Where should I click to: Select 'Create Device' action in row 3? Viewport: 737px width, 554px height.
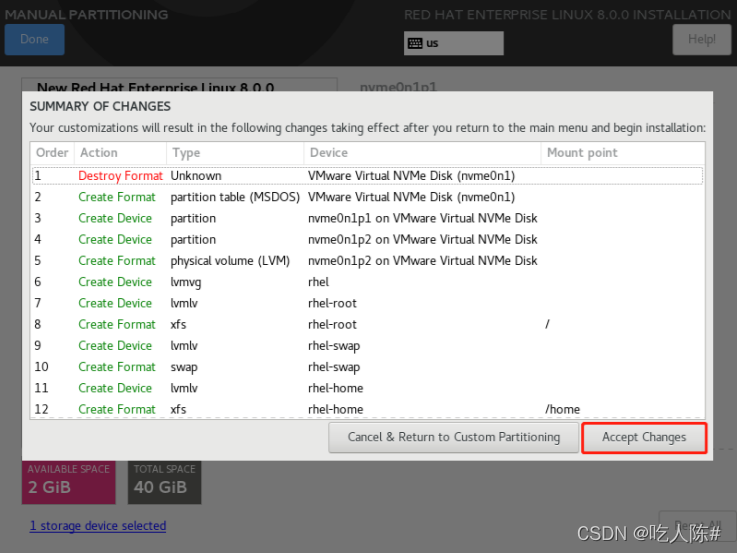coord(115,218)
